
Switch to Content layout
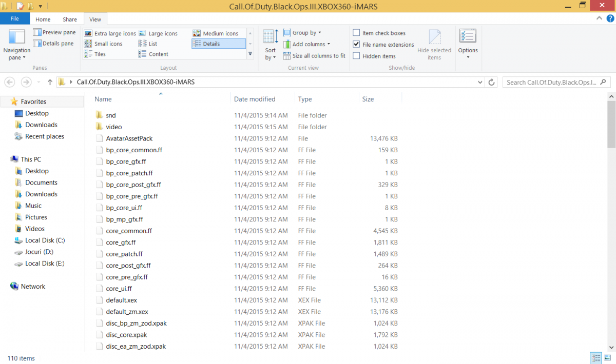(154, 54)
